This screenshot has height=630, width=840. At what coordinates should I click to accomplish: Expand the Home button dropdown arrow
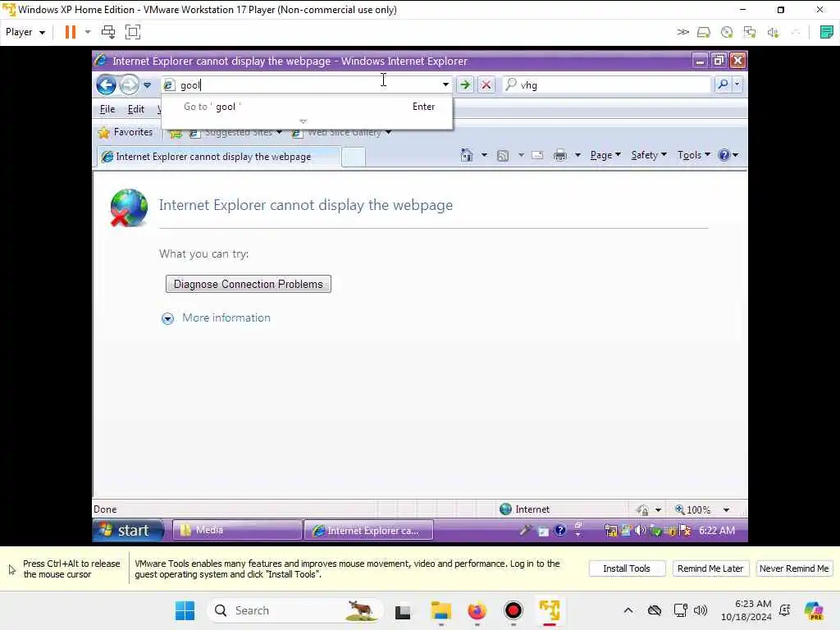484,155
